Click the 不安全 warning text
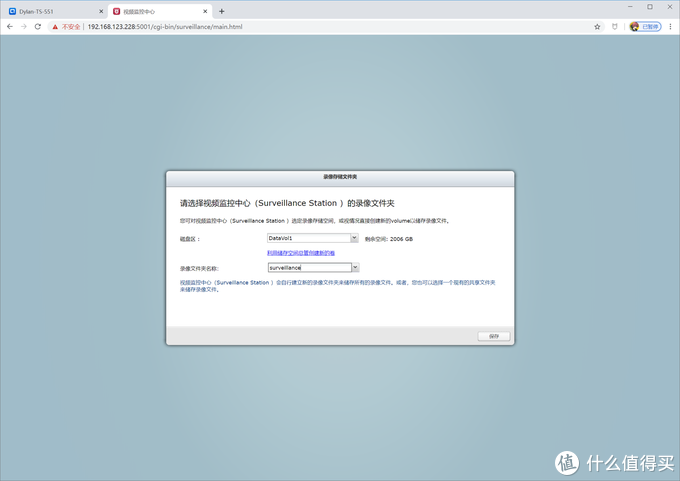This screenshot has width=680, height=481. [x=71, y=27]
